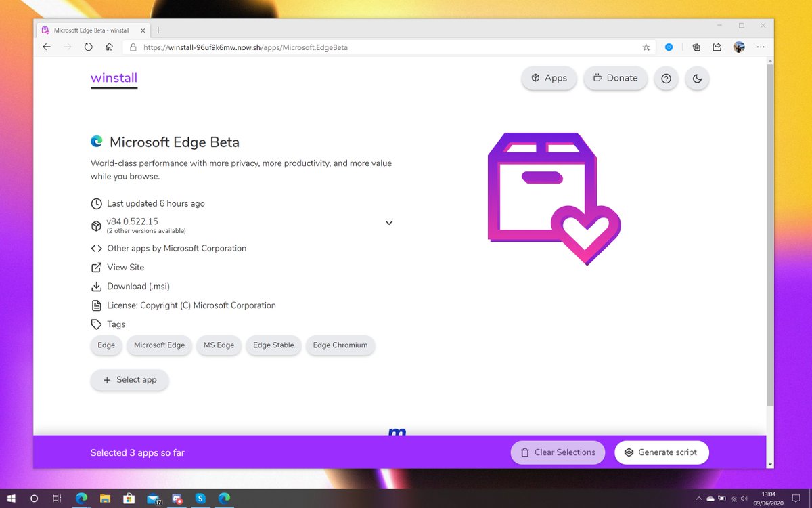
Task: Click the download arrow icon
Action: pyautogui.click(x=97, y=286)
